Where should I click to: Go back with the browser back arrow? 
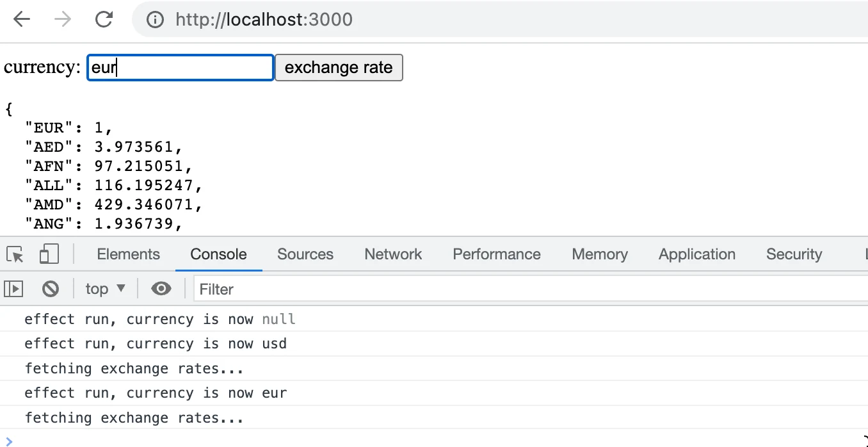click(22, 19)
